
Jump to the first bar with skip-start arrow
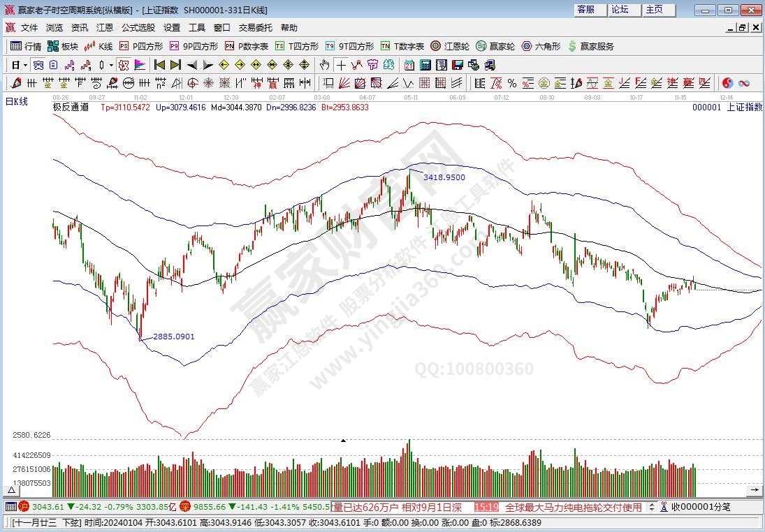pyautogui.click(x=159, y=65)
